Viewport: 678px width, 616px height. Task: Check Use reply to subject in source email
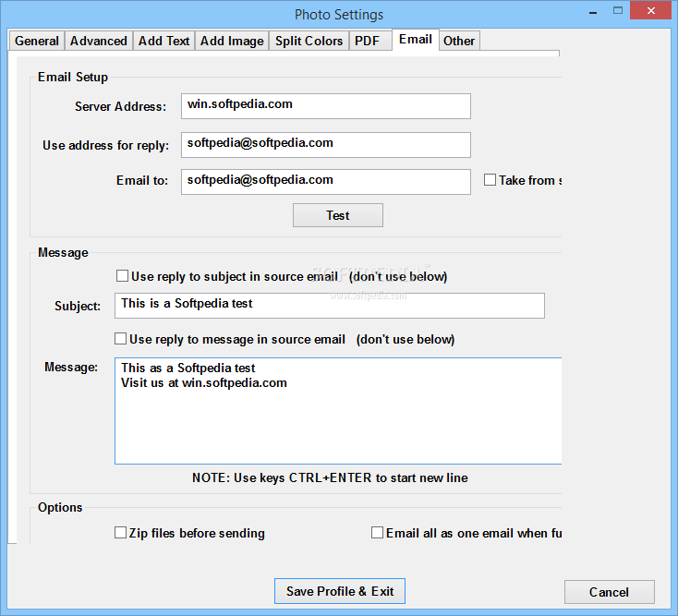(122, 276)
